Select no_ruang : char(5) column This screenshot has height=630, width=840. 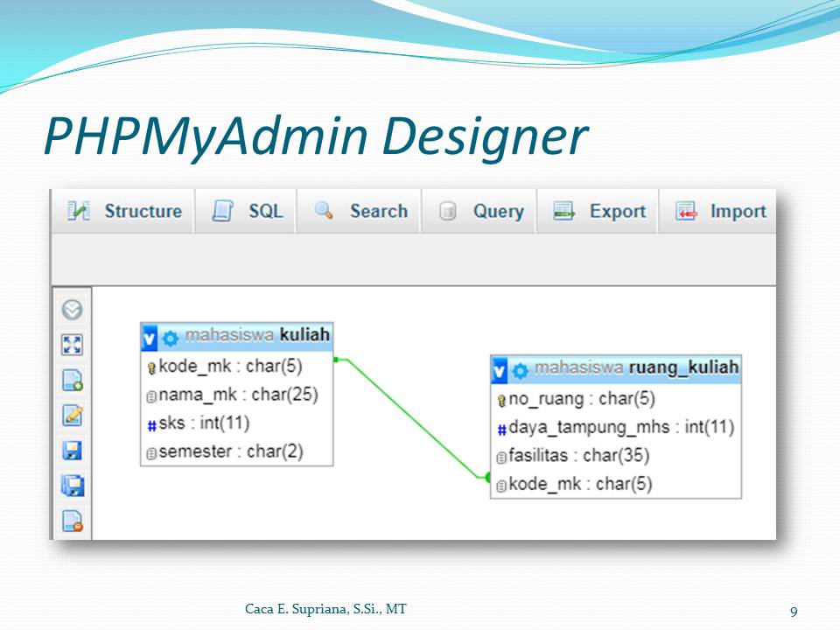pos(582,399)
